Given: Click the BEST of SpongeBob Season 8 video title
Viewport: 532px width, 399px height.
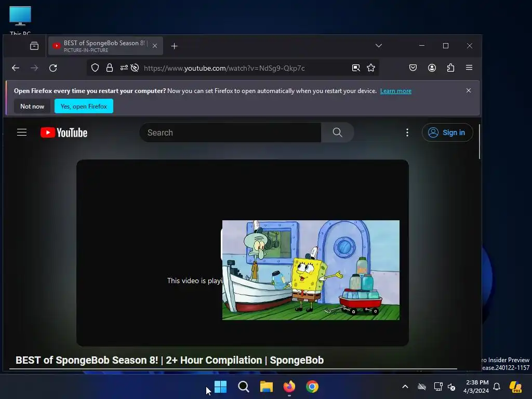Looking at the screenshot, I should 170,360.
